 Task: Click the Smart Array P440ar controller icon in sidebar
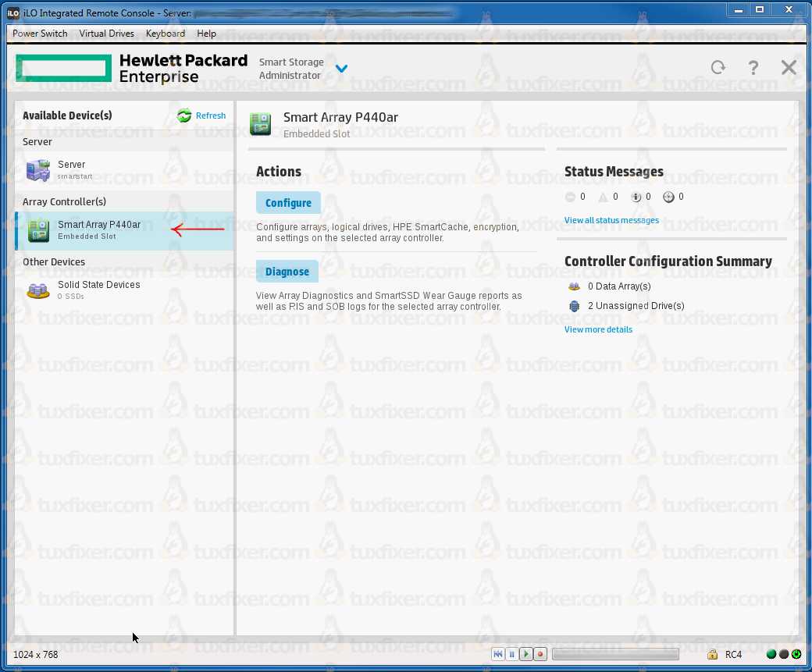click(x=38, y=230)
